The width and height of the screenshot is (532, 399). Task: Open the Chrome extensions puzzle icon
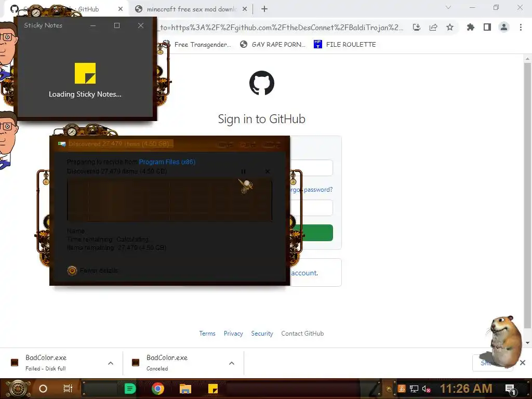[470, 27]
